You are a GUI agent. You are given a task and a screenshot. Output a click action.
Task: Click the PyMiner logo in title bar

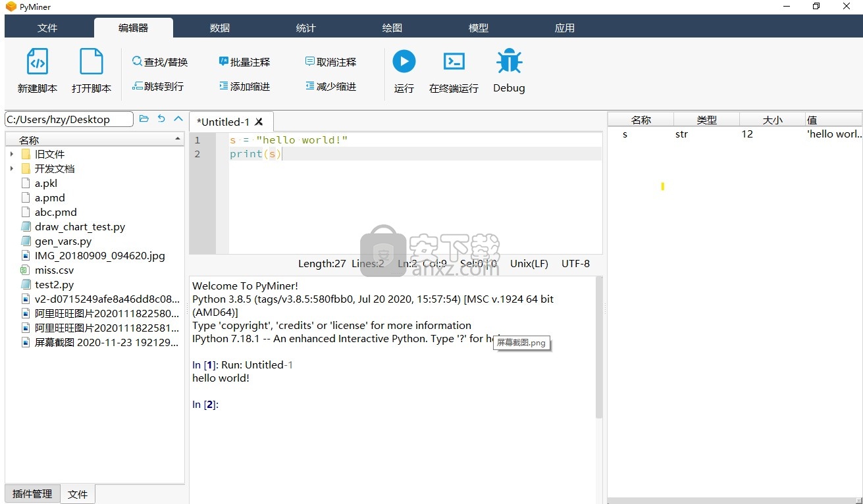pos(11,7)
